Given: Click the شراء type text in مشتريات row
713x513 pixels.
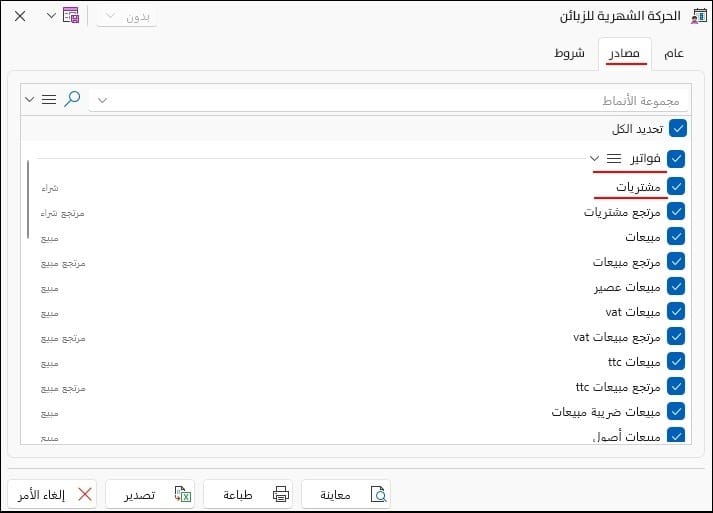Looking at the screenshot, I should 50,188.
